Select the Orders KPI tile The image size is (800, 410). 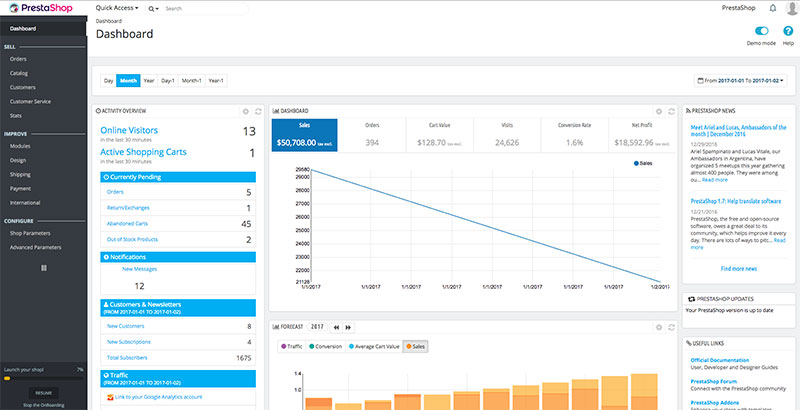coord(372,135)
